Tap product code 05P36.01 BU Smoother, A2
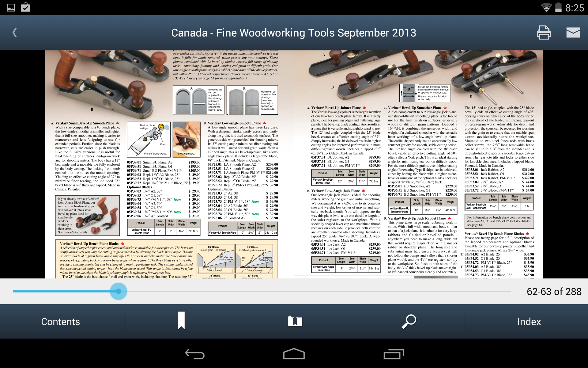 pos(422,186)
